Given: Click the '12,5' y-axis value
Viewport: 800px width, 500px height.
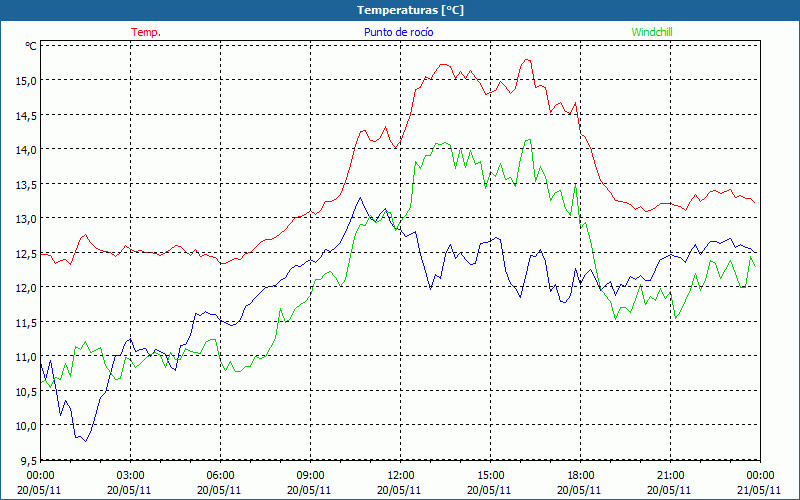Looking at the screenshot, I should click(x=27, y=253).
